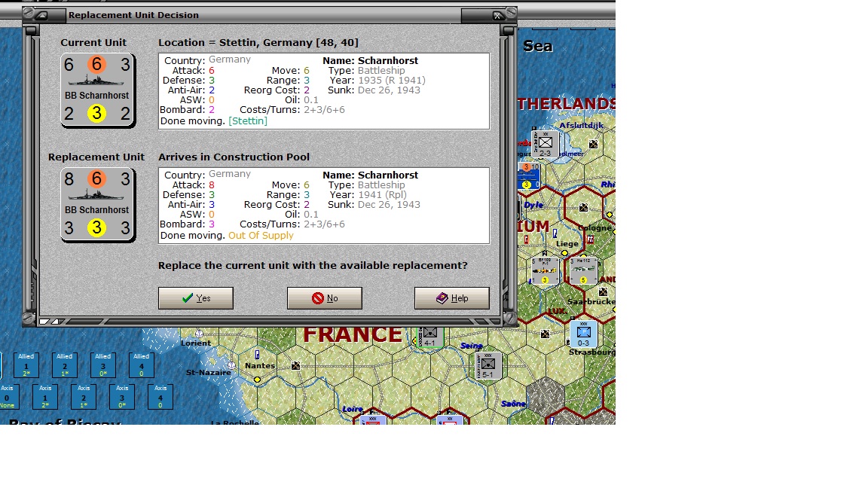Select the He112 air unit counter

583,271
